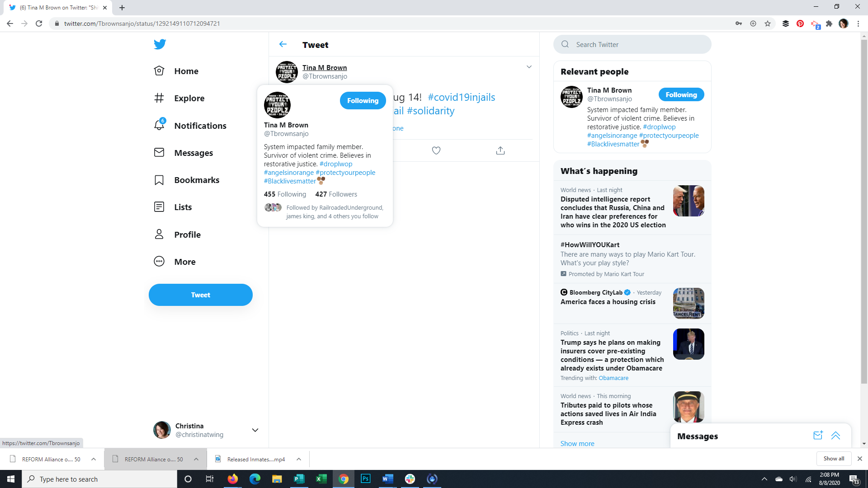Click the blue Tweet button
Screen dimensions: 868x488
pyautogui.click(x=200, y=295)
